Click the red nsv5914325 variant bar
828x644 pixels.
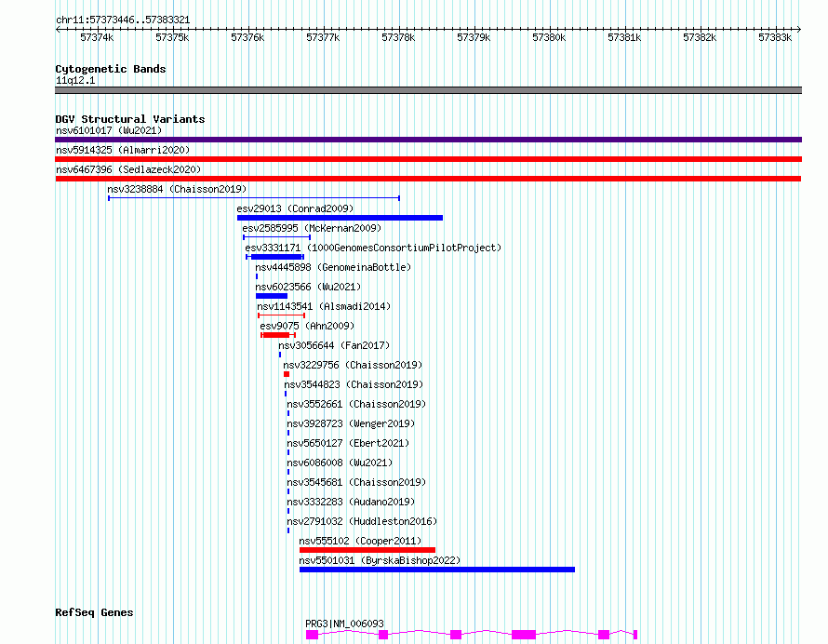[428, 159]
